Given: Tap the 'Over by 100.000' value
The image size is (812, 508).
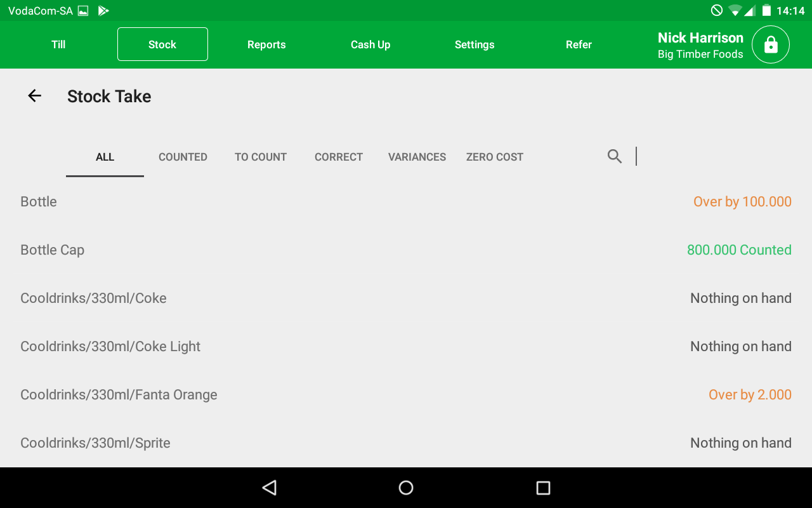Looking at the screenshot, I should tap(742, 202).
